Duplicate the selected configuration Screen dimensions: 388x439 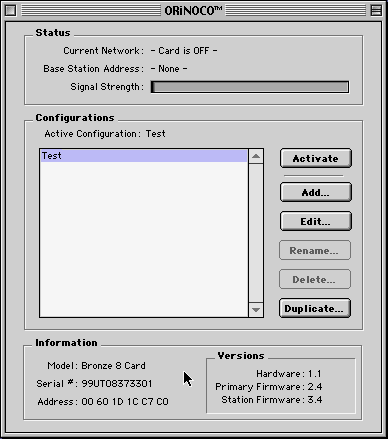315,308
